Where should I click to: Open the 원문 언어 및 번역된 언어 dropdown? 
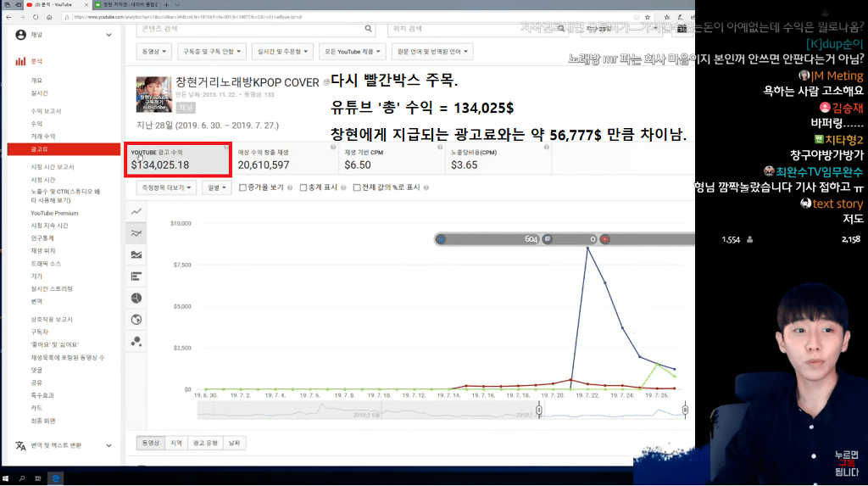(432, 52)
